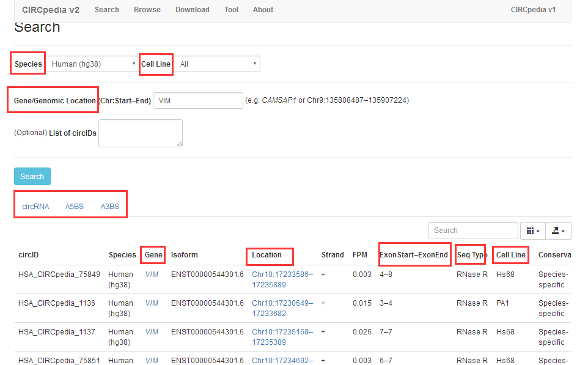The image size is (588, 365).
Task: Click the List of circIDs text area
Action: click(x=140, y=133)
